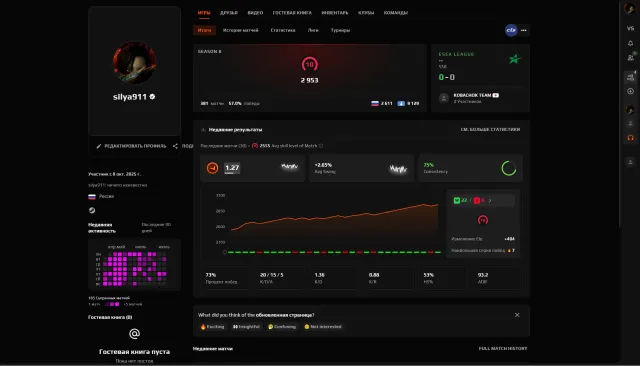This screenshot has width=640, height=366.
Task: Click the guestbook @ icon
Action: (x=134, y=334)
